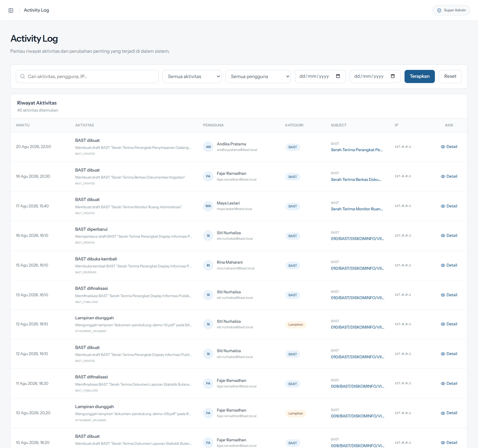Click the AKTIVITAS column header

click(84, 125)
